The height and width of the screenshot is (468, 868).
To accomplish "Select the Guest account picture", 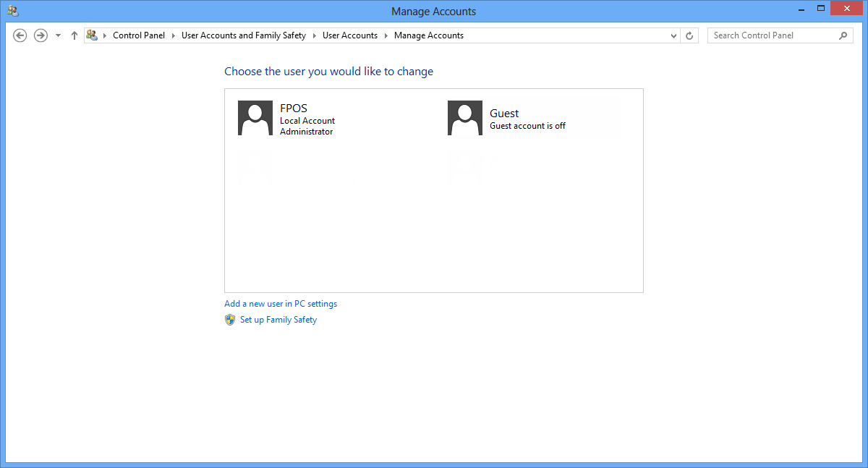I will (465, 118).
